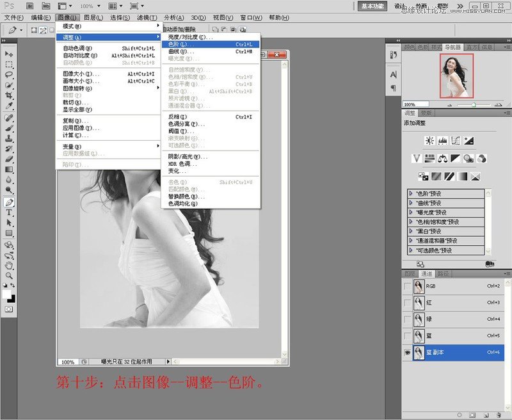Select the Levels adjustment icon
Image resolution: width=512 pixels, height=420 pixels.
(442, 140)
